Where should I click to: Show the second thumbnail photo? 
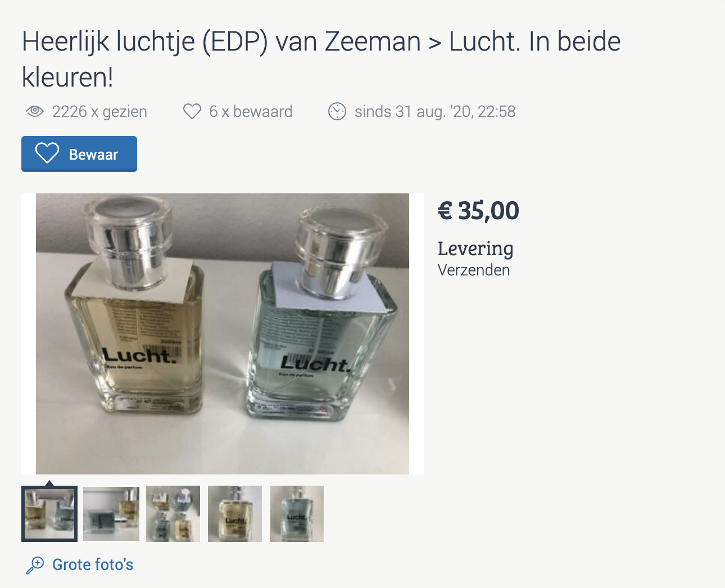point(111,514)
